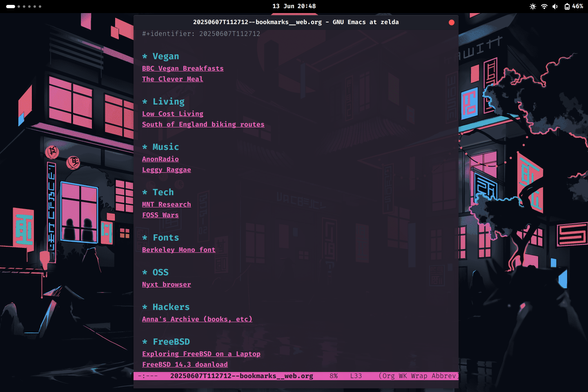Image resolution: width=588 pixels, height=392 pixels.
Task: Click the Emacs window title bar text
Action: tap(296, 22)
